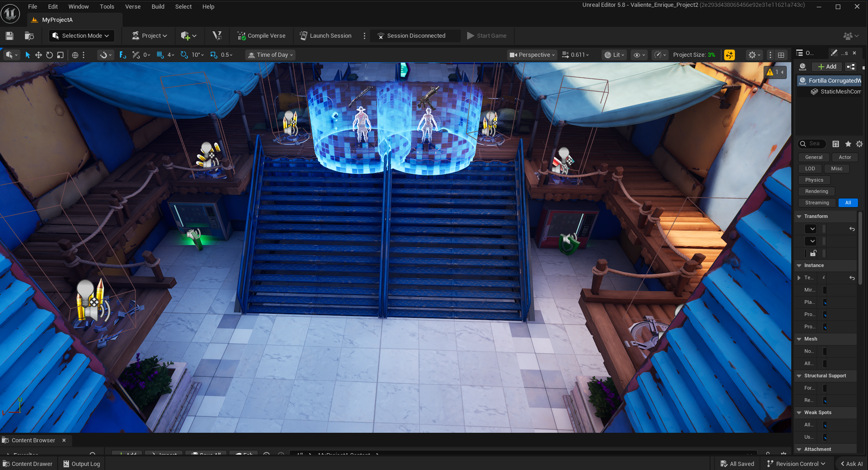868x470 pixels.
Task: Click Details search field
Action: point(812,144)
